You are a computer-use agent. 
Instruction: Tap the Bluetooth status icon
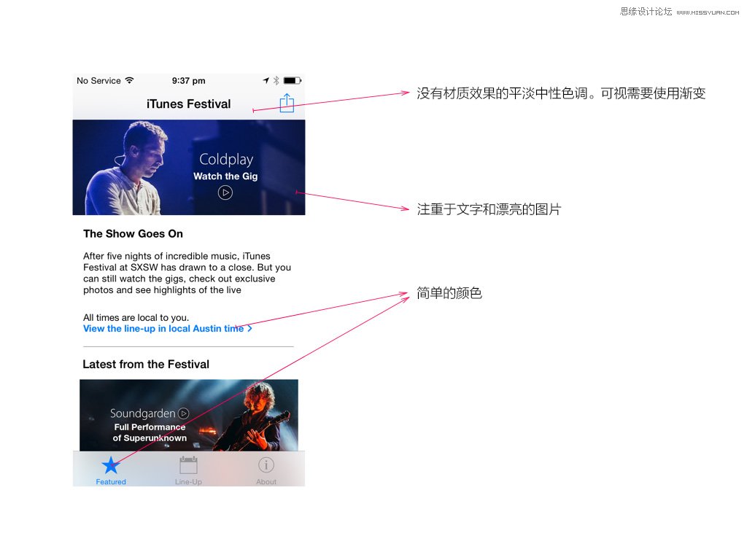(x=276, y=80)
